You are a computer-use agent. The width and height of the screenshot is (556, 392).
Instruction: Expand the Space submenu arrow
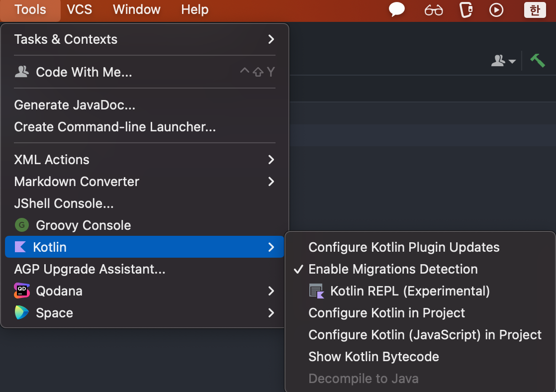[271, 313]
